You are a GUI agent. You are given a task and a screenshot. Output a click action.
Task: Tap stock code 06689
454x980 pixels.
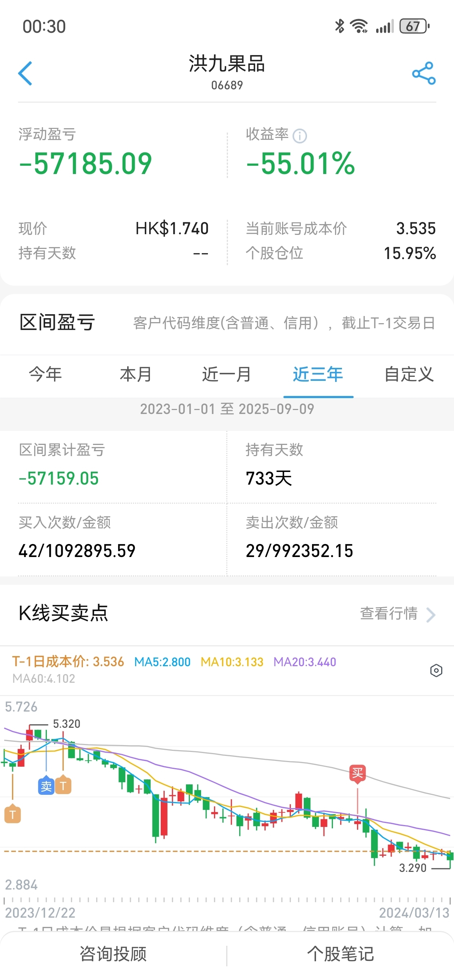(227, 85)
